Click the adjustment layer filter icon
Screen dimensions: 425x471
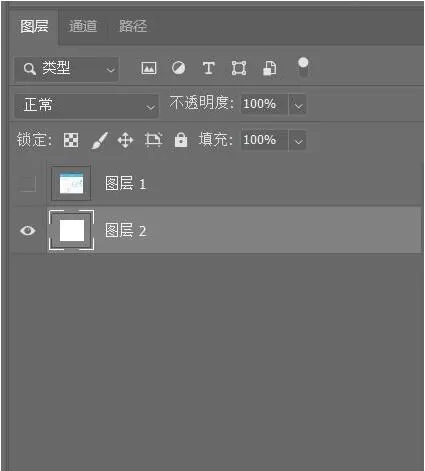(179, 68)
